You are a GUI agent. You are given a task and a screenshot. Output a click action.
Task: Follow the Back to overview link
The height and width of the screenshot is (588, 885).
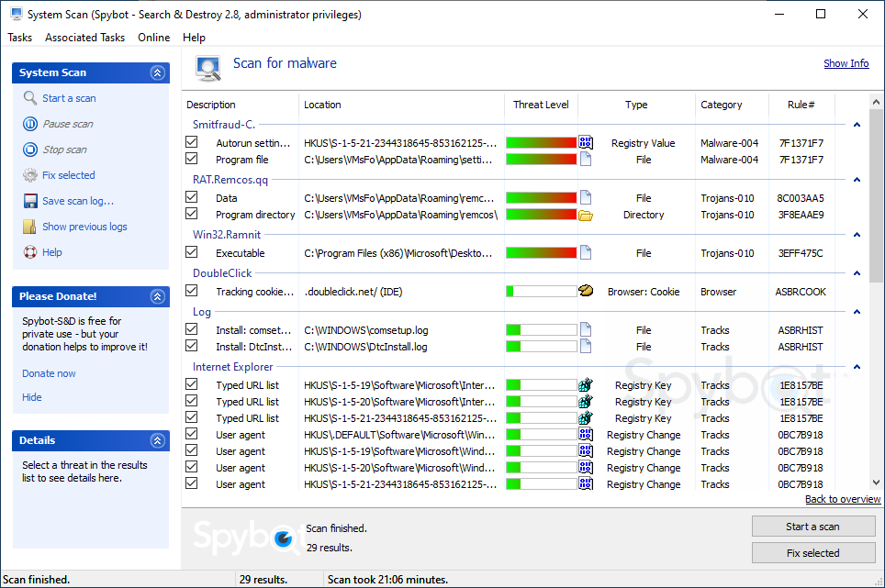click(842, 499)
